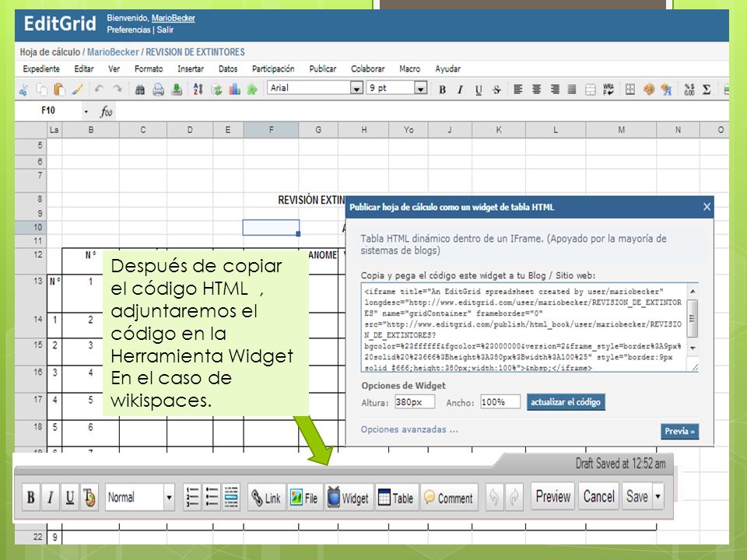Open the Macro menu
This screenshot has width=747, height=560.
(x=410, y=68)
